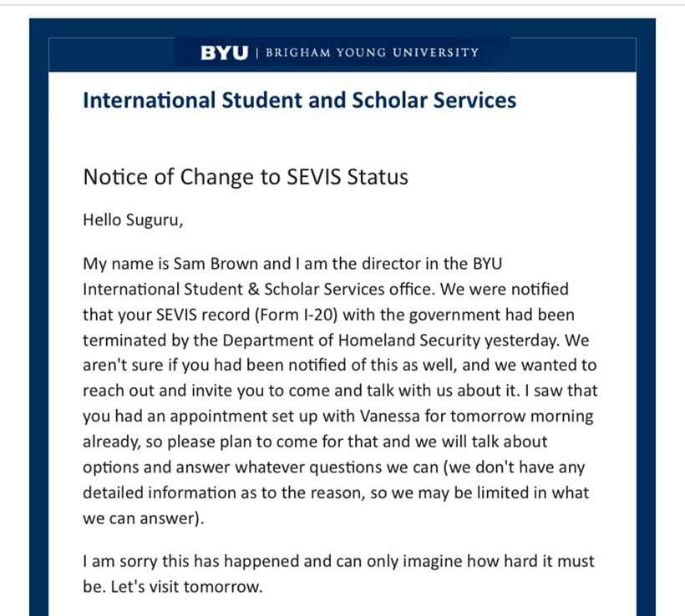Click the Notice of Change to SEVIS Status title
Viewport: 685px width, 616px height.
click(x=246, y=177)
